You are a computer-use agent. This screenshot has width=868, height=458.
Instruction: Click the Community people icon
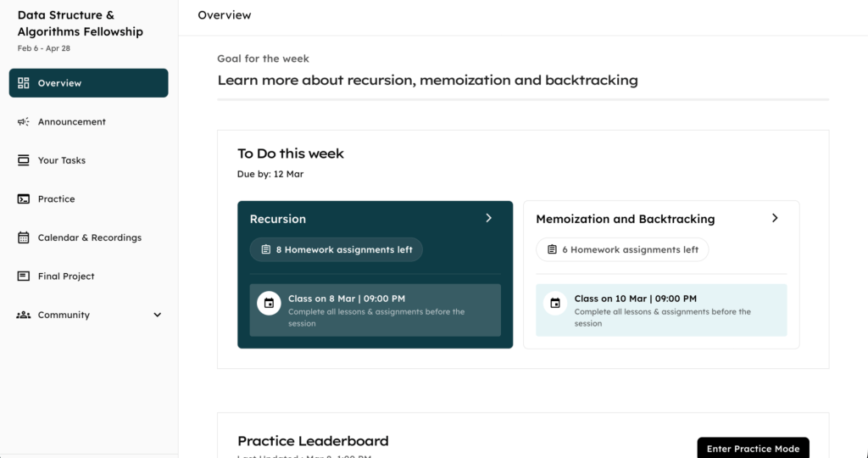point(24,316)
